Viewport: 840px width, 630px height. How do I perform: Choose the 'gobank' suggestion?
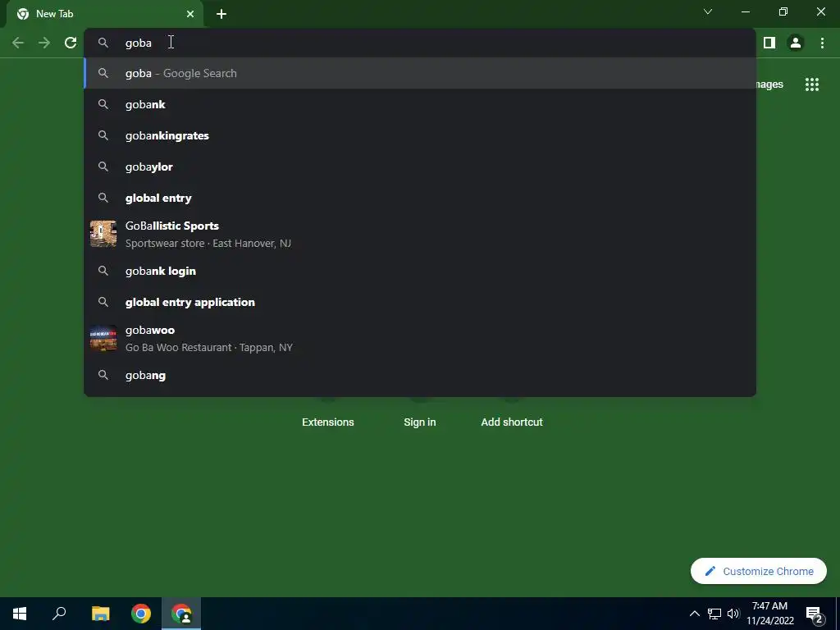point(420,104)
